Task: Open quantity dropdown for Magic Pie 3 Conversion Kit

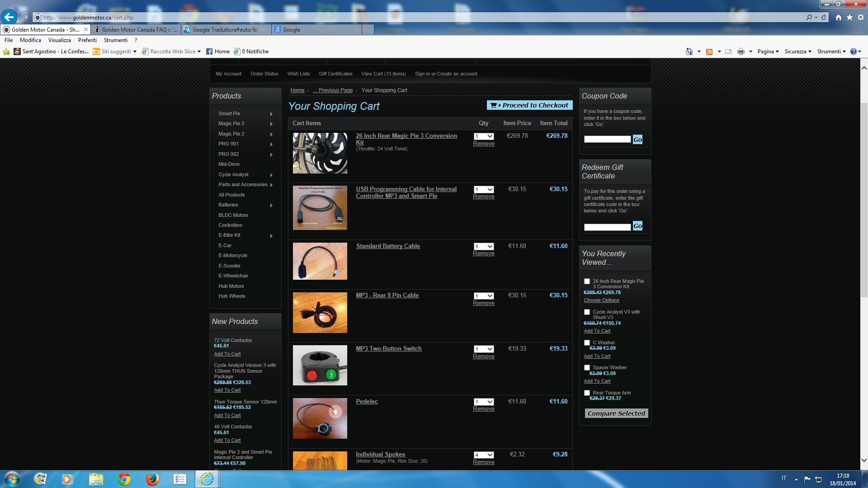Action: click(484, 136)
